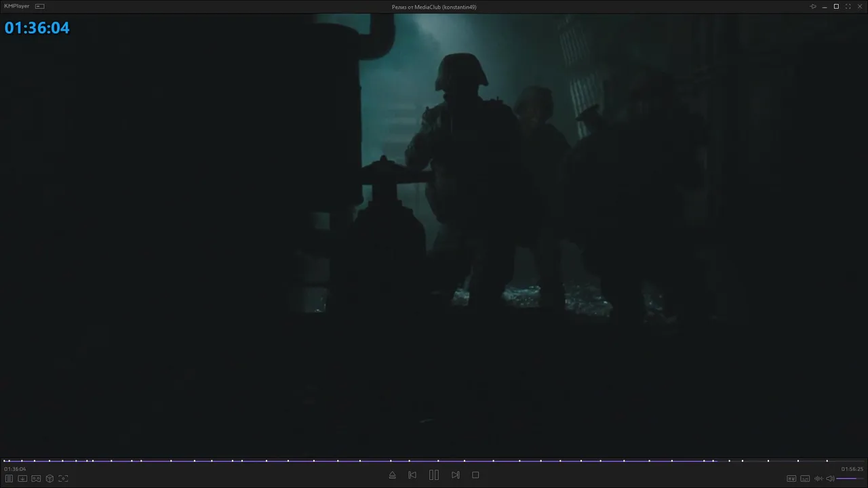The image size is (868, 488).
Task: Close the KMPlayer window
Action: click(x=859, y=6)
